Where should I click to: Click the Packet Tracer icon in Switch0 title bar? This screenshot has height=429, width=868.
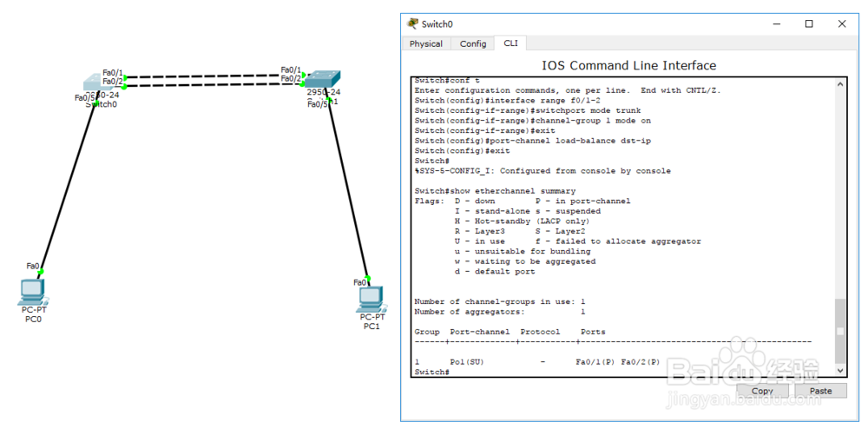pos(413,23)
